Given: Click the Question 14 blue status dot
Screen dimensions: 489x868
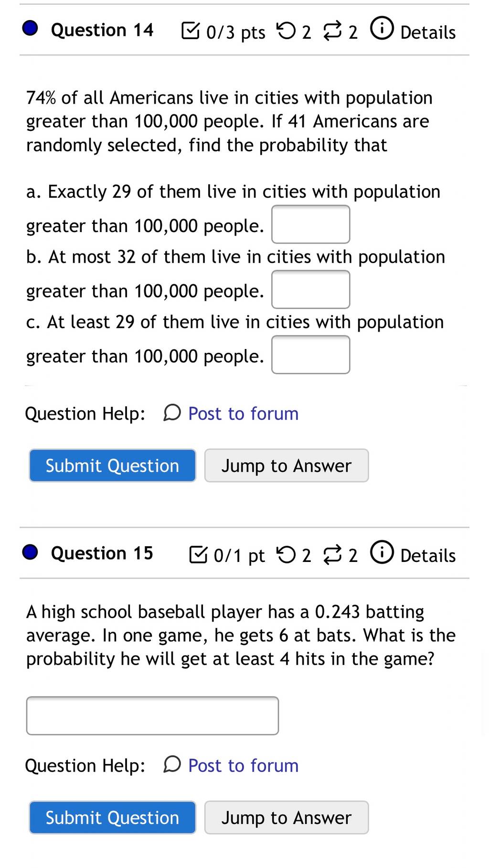Looking at the screenshot, I should tap(30, 29).
